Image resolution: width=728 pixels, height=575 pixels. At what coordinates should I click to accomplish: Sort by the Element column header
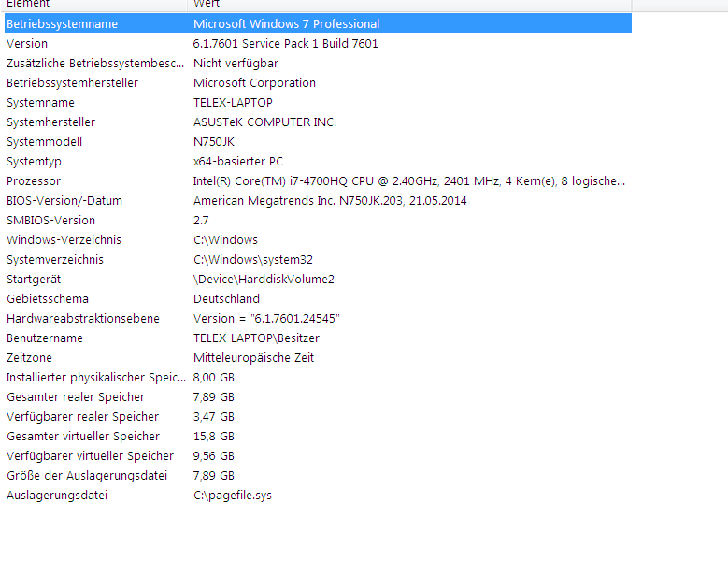click(x=95, y=5)
